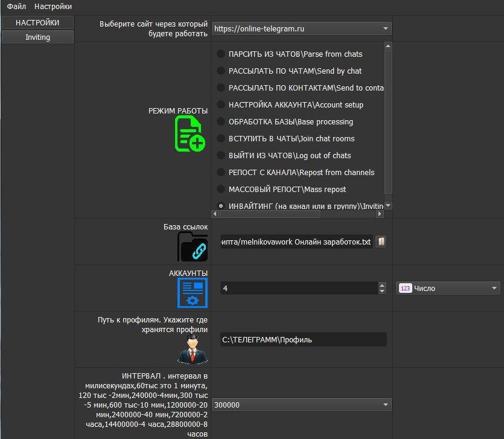Screen dimensions: 504x439
Task: Click the blue accounts settings icon
Action: (193, 293)
